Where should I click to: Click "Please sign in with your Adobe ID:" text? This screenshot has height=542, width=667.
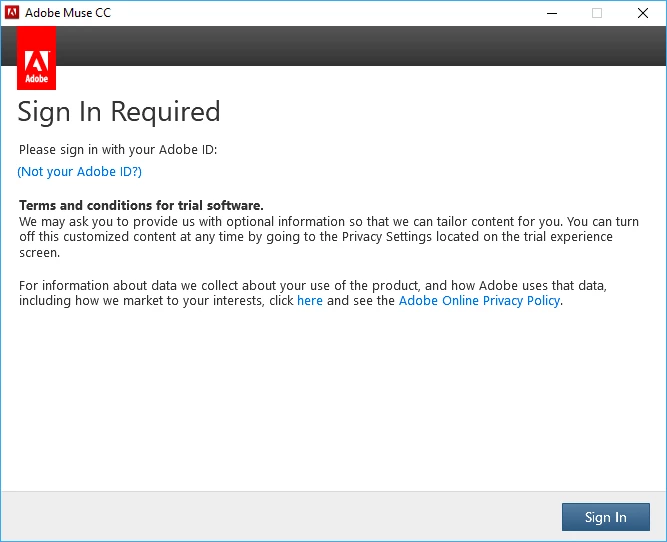click(118, 150)
